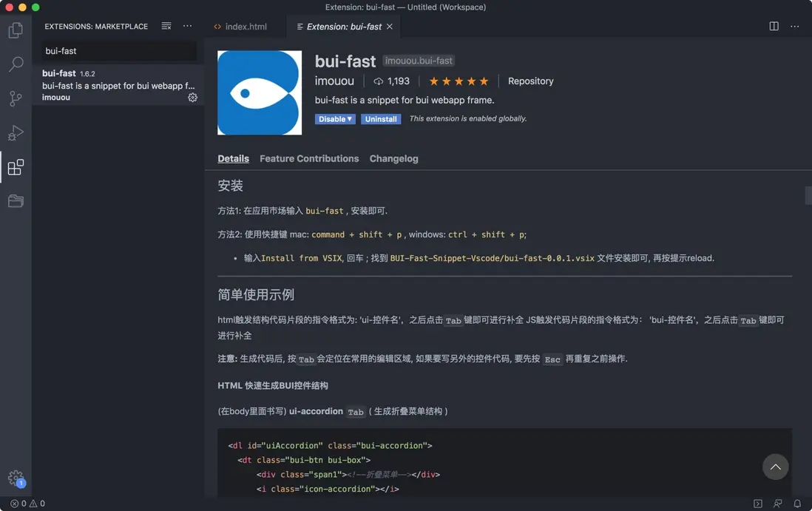Screen dimensions: 812x511
Task: Click the imouou.bui-fast identifier badge
Action: tap(419, 61)
